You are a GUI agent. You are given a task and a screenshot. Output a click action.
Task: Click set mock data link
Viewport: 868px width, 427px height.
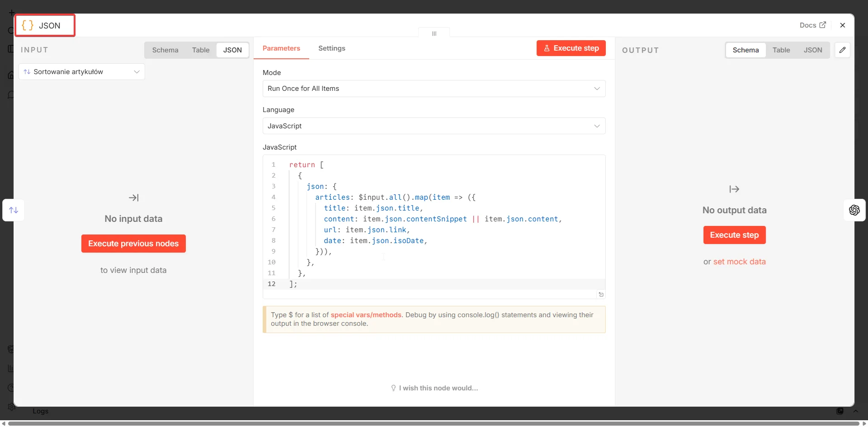point(740,262)
